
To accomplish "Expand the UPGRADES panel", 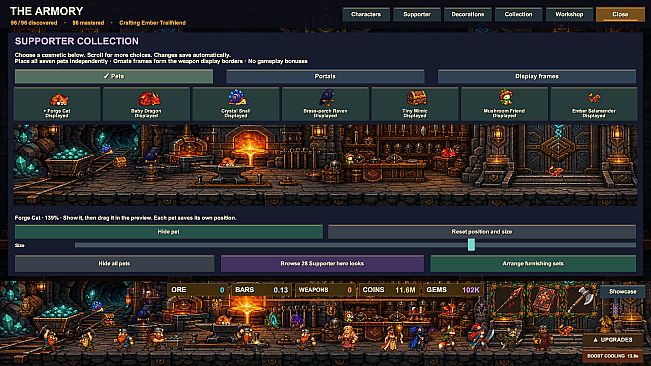I will click(x=613, y=340).
